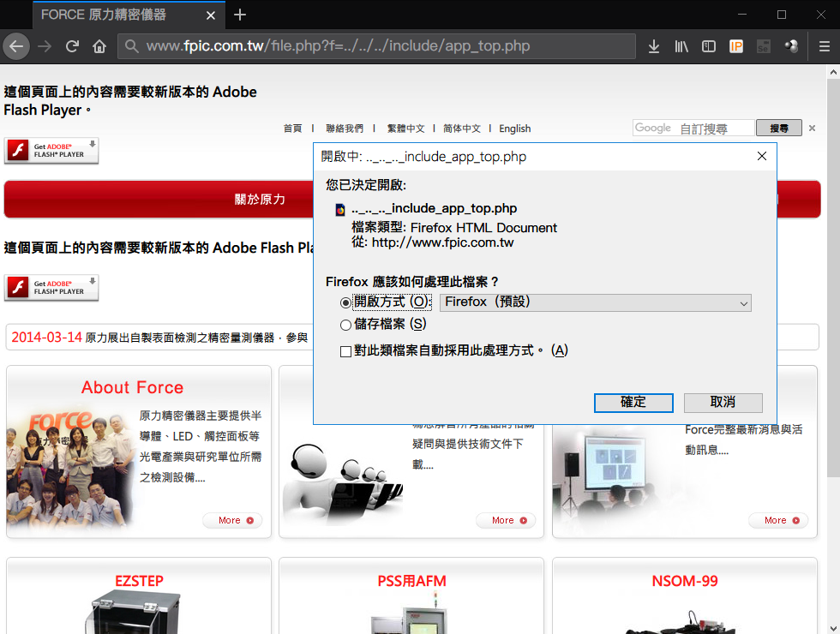Open the About Force heading
The width and height of the screenshot is (840, 634).
coord(132,387)
